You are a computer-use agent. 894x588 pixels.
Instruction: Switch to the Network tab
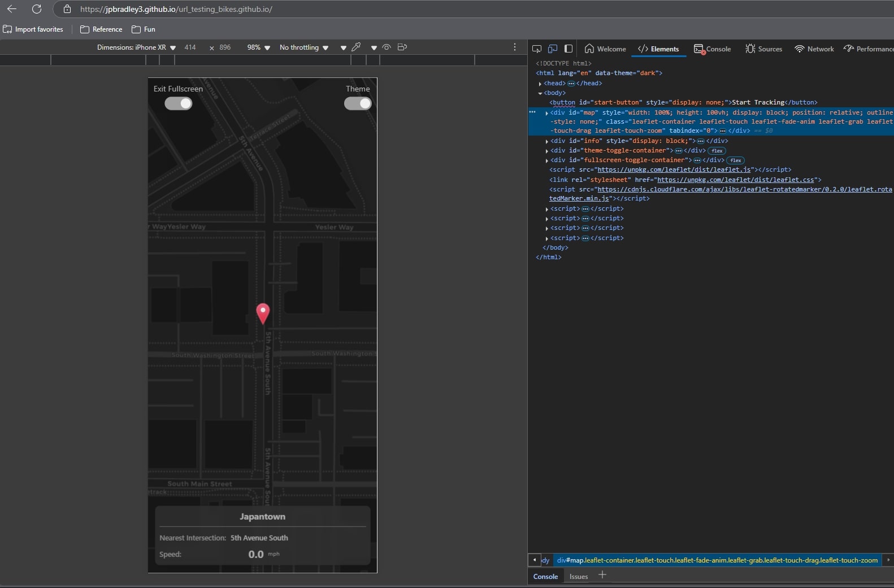(814, 49)
